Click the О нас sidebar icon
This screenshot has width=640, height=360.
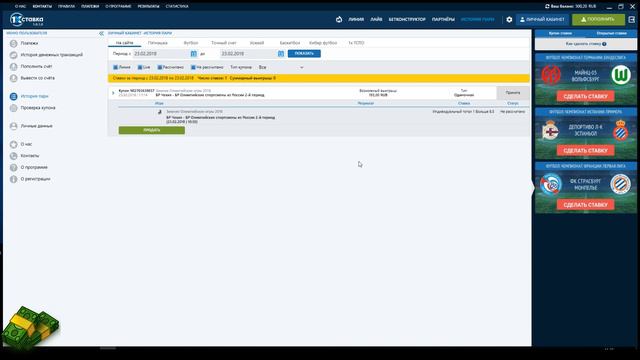[x=13, y=144]
